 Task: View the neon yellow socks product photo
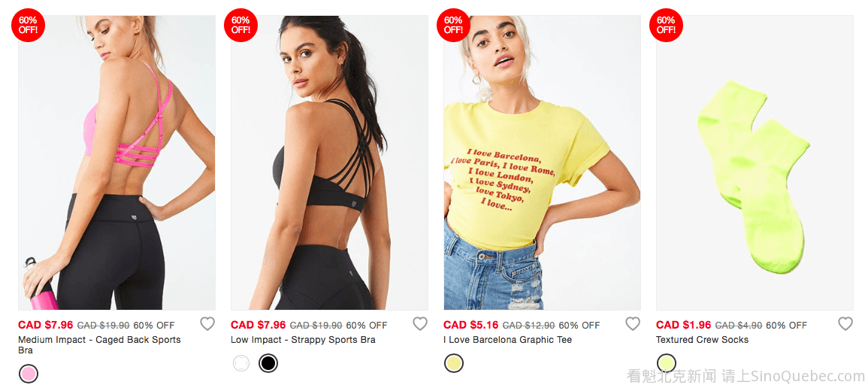pos(755,162)
